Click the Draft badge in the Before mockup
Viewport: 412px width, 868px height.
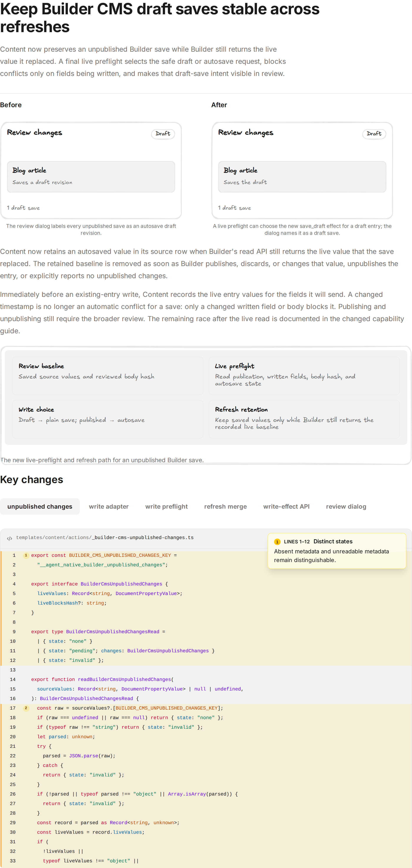163,134
